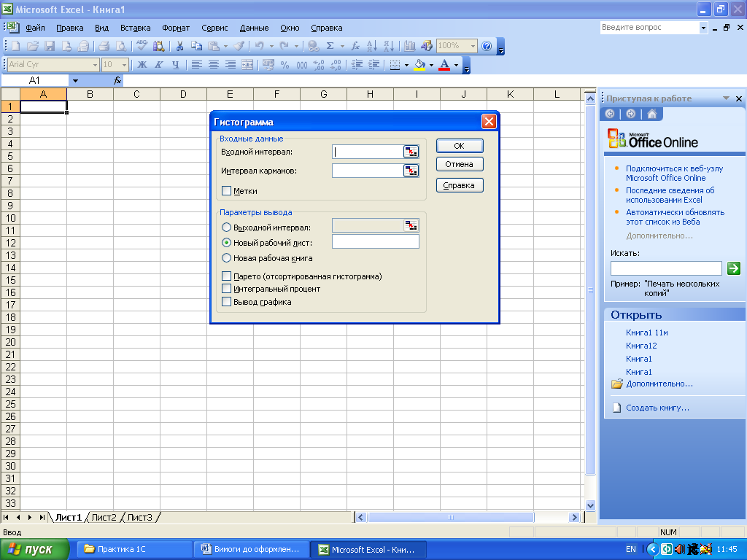The width and height of the screenshot is (747, 560).
Task: Open the font name Arial Cyr dropdown
Action: (95, 64)
